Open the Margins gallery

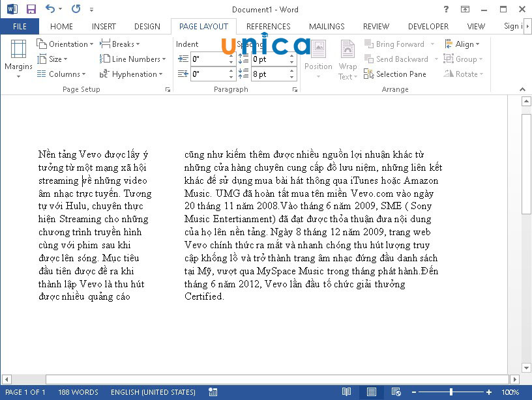19,58
